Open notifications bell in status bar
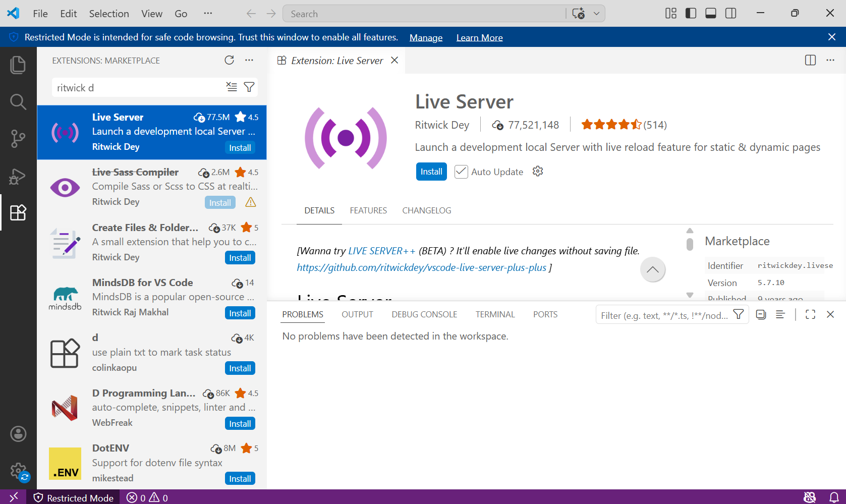The image size is (846, 504). click(834, 497)
